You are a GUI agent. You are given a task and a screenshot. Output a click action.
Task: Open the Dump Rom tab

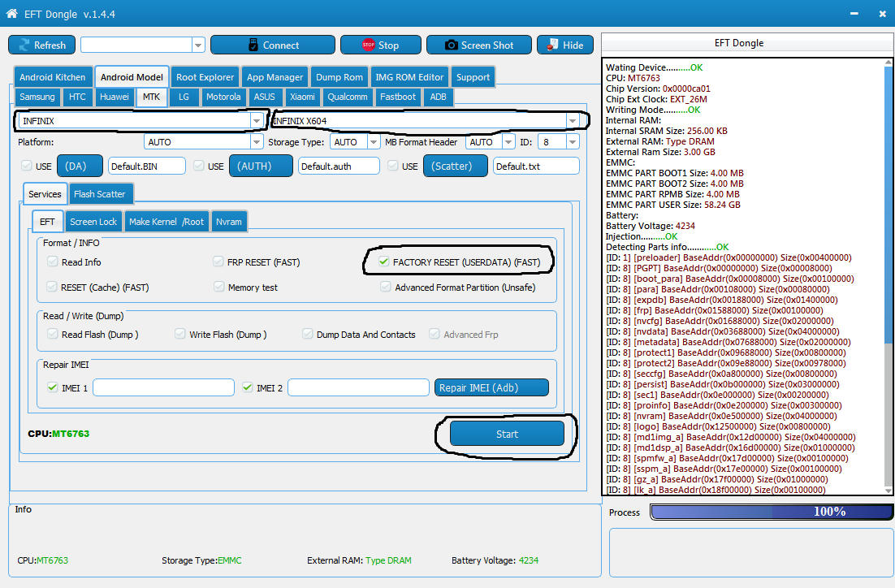coord(339,77)
